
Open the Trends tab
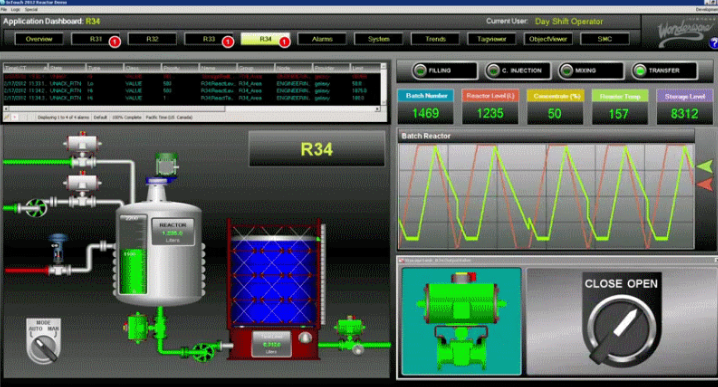[x=435, y=39]
